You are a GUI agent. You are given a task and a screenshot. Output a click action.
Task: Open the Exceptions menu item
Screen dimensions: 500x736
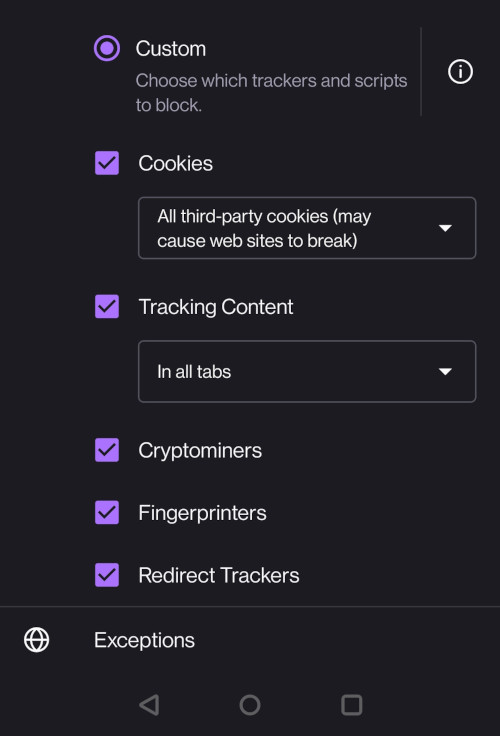(250, 640)
